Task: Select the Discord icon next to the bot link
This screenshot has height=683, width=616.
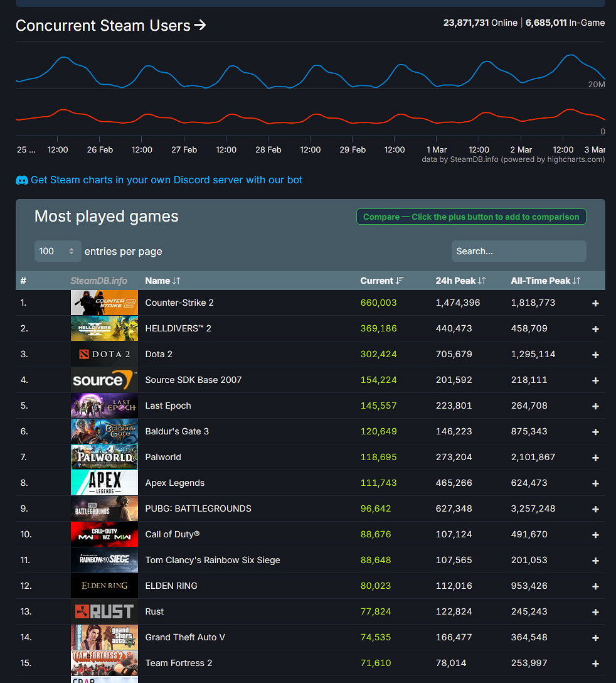Action: (x=22, y=180)
